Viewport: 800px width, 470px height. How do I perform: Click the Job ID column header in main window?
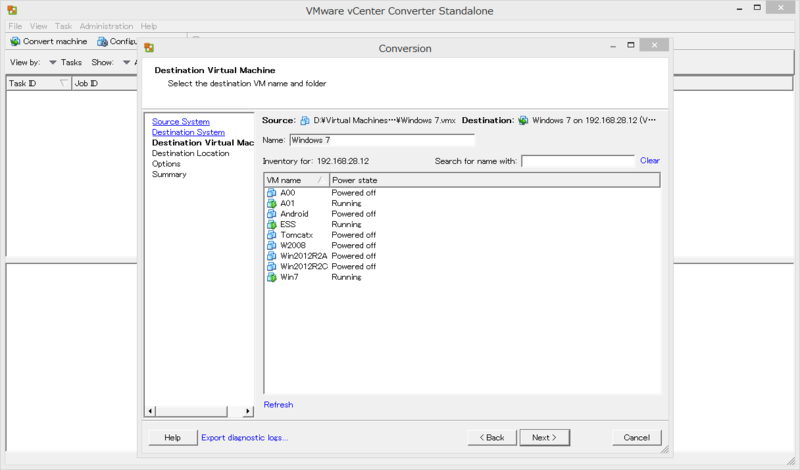pyautogui.click(x=105, y=83)
